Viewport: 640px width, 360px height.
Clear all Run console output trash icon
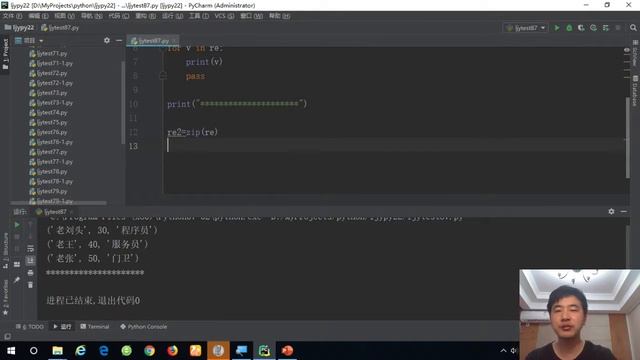coord(30,285)
